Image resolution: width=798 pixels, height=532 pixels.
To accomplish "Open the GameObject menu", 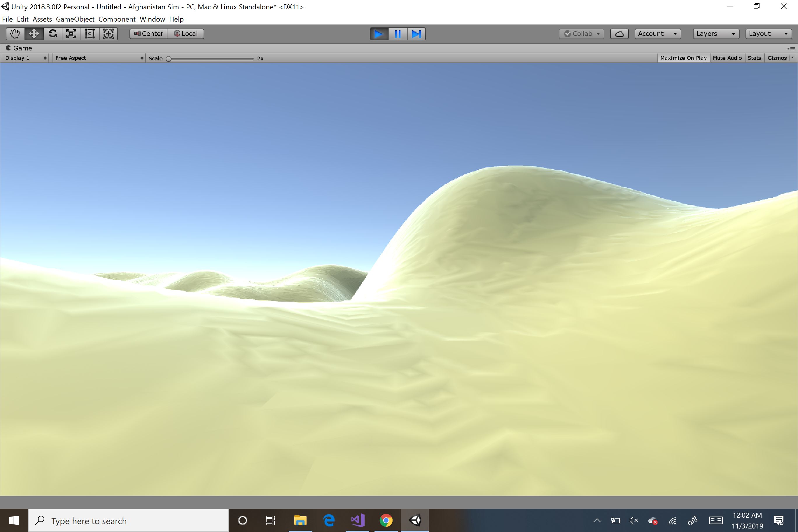I will point(75,19).
